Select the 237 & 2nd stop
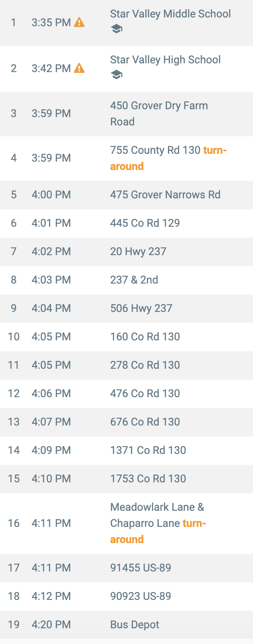 (126, 280)
